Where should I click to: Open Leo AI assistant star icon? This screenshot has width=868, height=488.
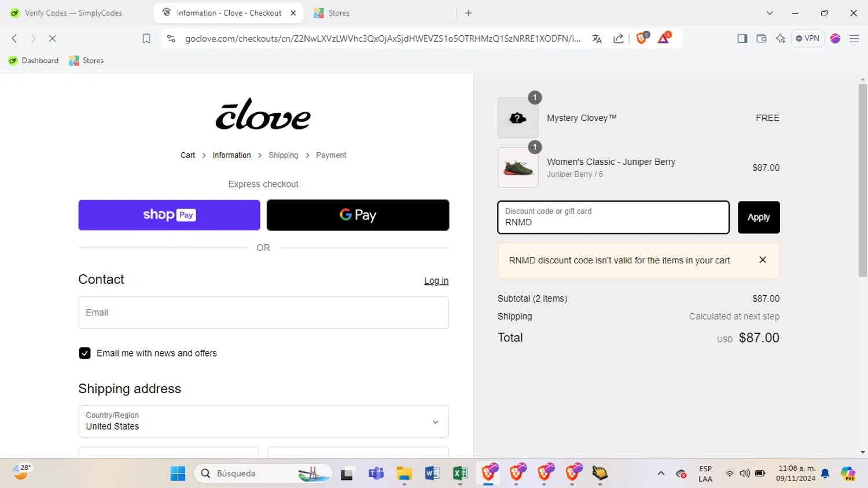click(780, 38)
